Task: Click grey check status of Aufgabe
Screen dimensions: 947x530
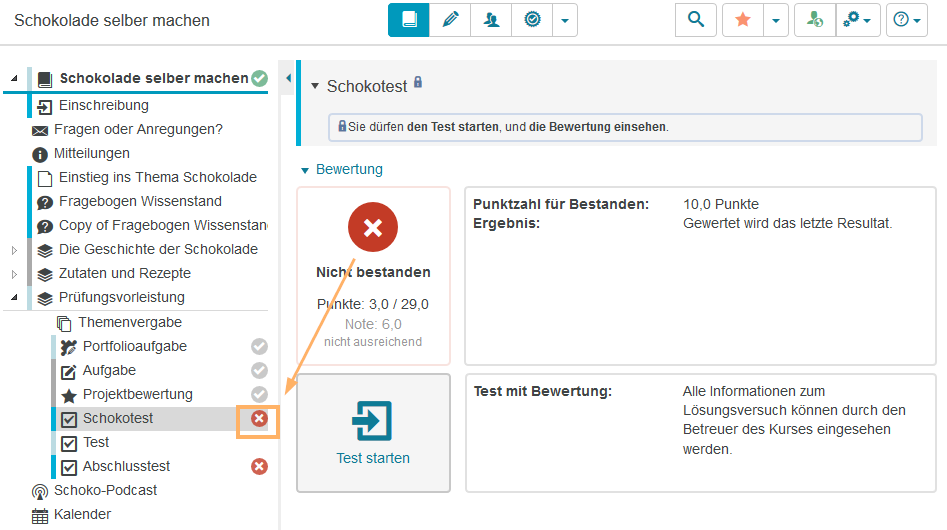Action: point(260,371)
